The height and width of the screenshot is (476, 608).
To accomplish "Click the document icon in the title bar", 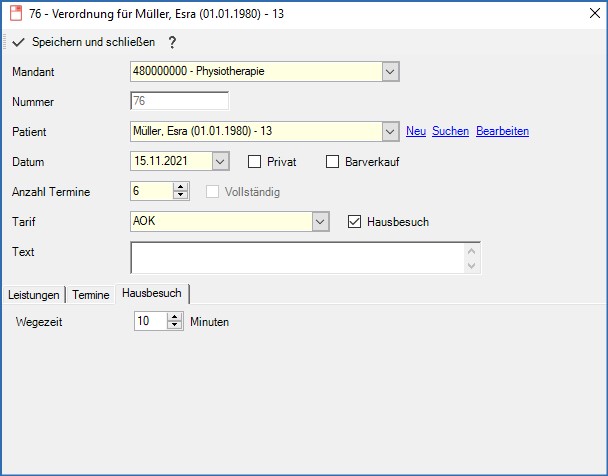I will click(14, 14).
